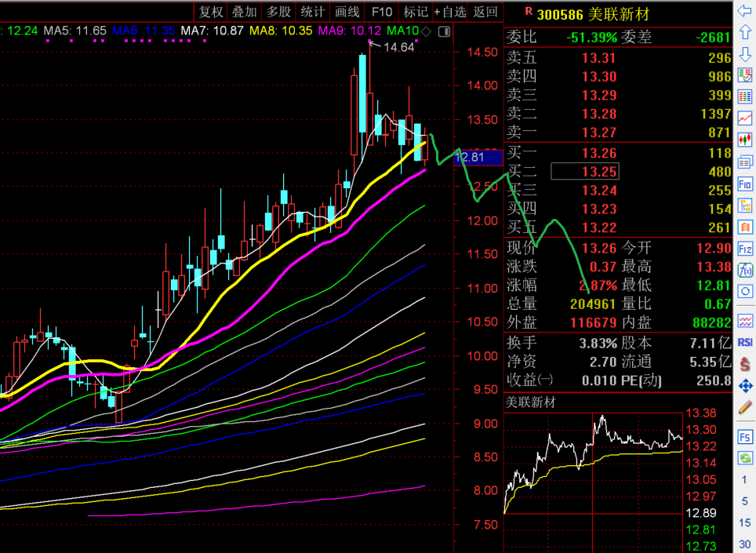This screenshot has width=756, height=553.
Task: Click the blue four-way move arrows icon
Action: [745, 386]
